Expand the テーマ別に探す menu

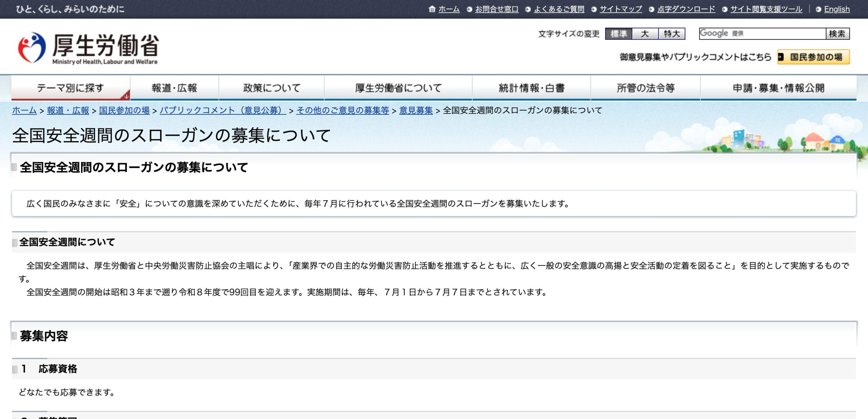(71, 88)
